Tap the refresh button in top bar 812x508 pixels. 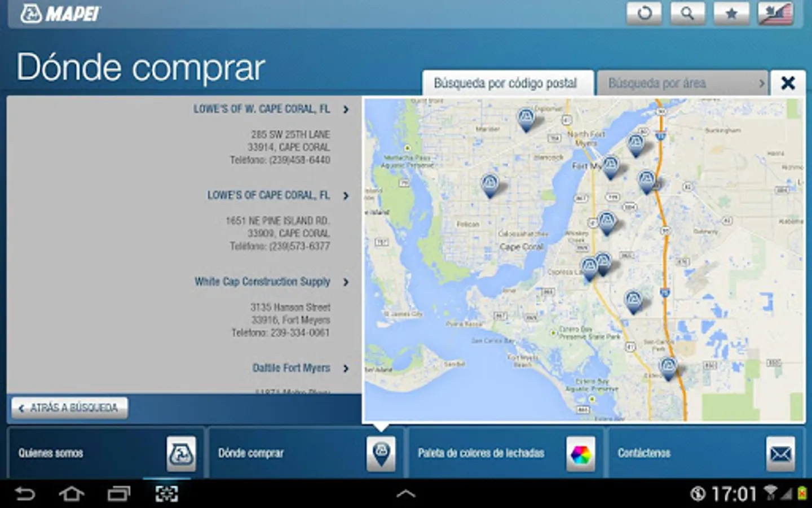[x=645, y=13]
